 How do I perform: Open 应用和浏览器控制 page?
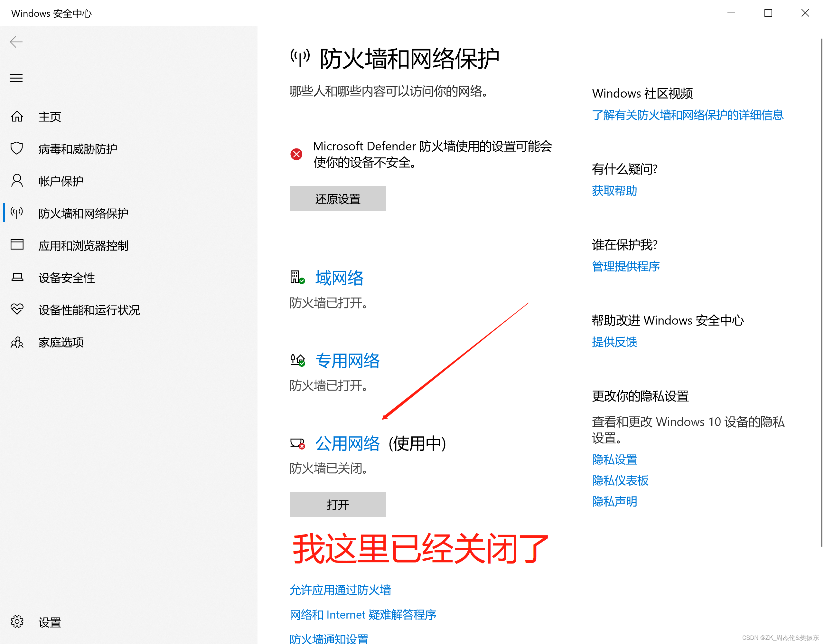(83, 246)
